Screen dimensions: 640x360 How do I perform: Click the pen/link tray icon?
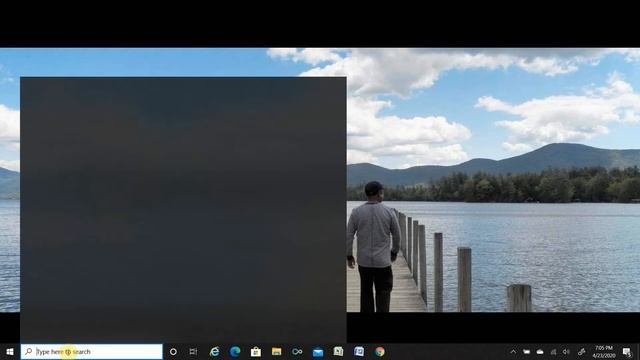coord(582,351)
